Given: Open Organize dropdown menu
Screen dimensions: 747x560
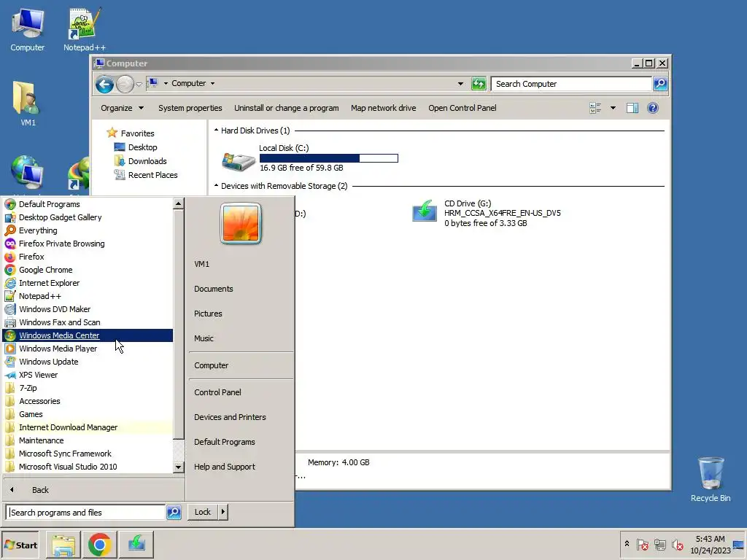Looking at the screenshot, I should (122, 108).
